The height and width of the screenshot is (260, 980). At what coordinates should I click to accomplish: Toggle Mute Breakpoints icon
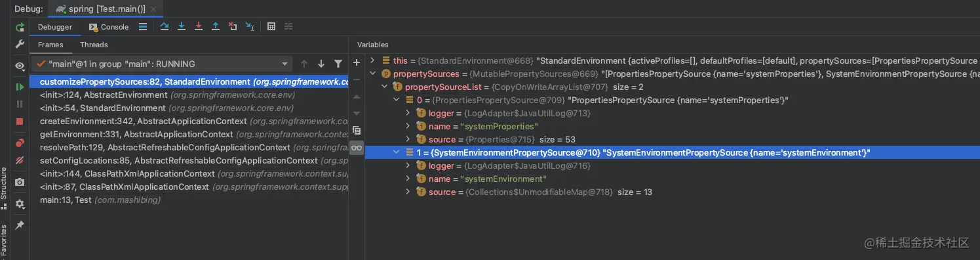(x=20, y=160)
